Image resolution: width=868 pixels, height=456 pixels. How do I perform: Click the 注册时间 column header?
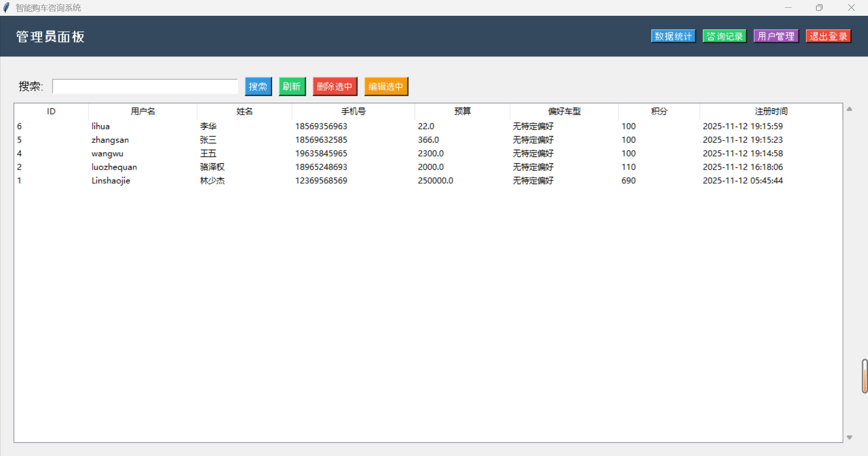pos(771,111)
